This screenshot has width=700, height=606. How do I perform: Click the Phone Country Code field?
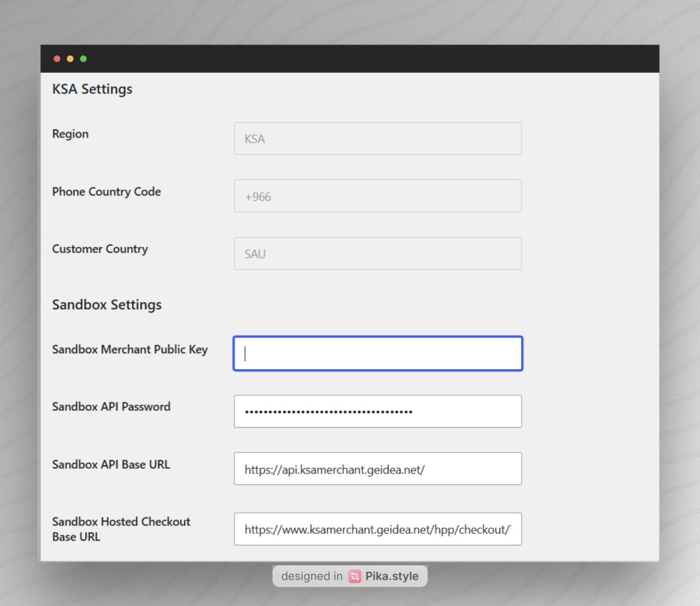378,196
